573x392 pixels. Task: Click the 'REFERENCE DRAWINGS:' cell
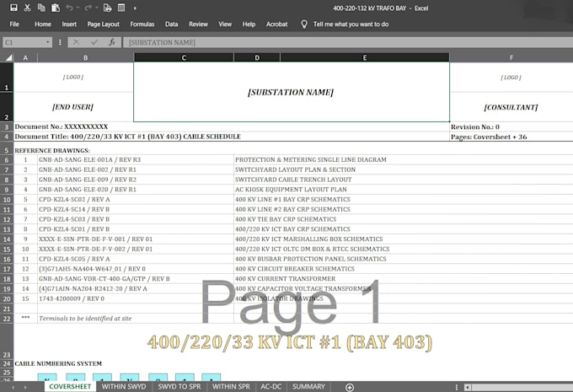52,150
